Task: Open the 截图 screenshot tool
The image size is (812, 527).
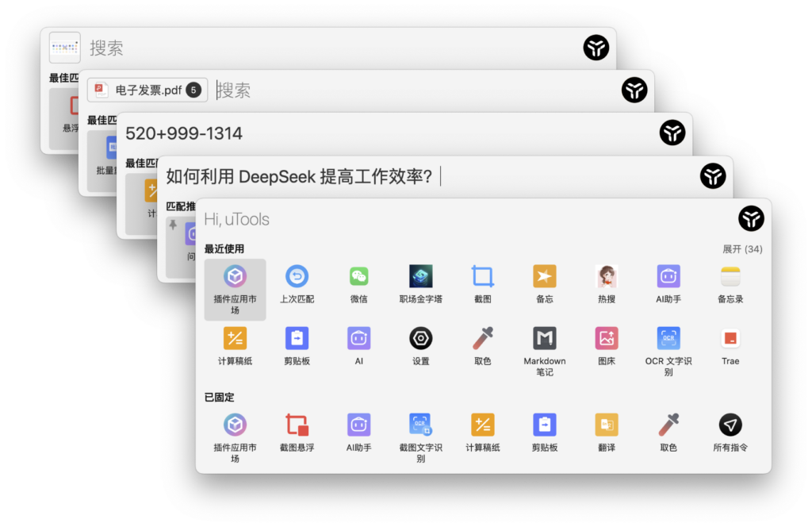Action: [482, 278]
